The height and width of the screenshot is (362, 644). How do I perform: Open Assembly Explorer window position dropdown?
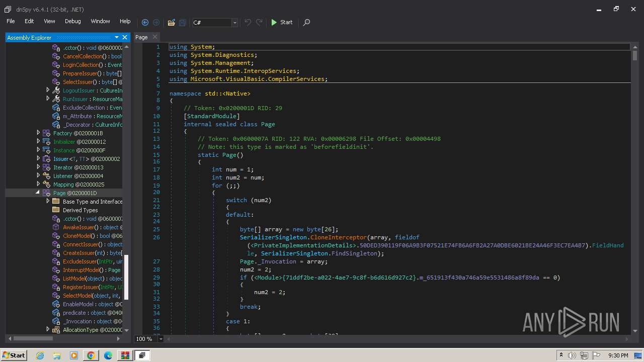(x=117, y=37)
